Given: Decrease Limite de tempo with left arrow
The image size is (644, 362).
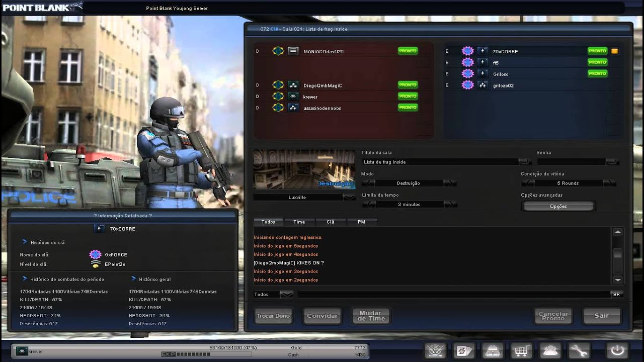Looking at the screenshot, I should pyautogui.click(x=368, y=204).
